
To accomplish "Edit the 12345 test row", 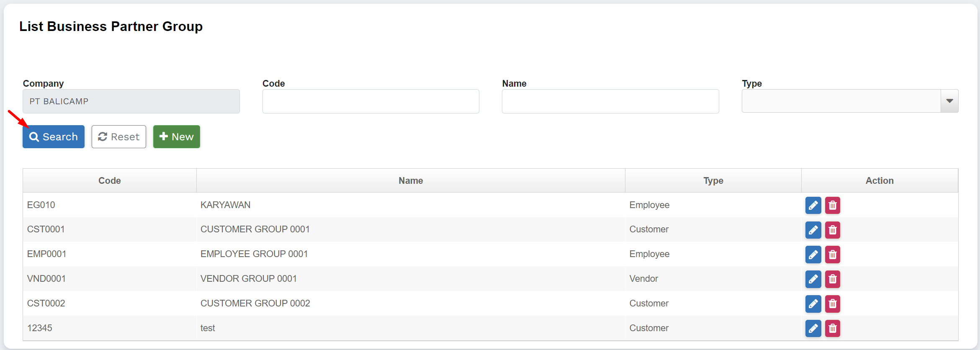I will click(x=813, y=328).
